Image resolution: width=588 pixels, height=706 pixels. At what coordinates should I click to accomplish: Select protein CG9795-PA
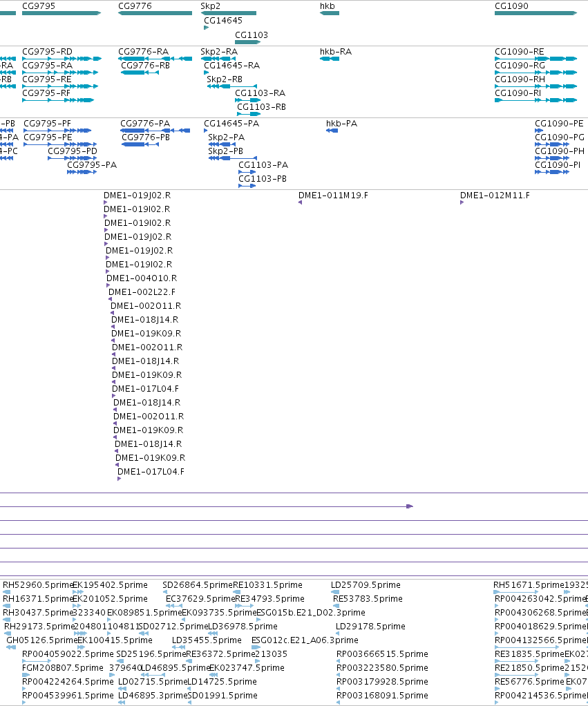[92, 165]
